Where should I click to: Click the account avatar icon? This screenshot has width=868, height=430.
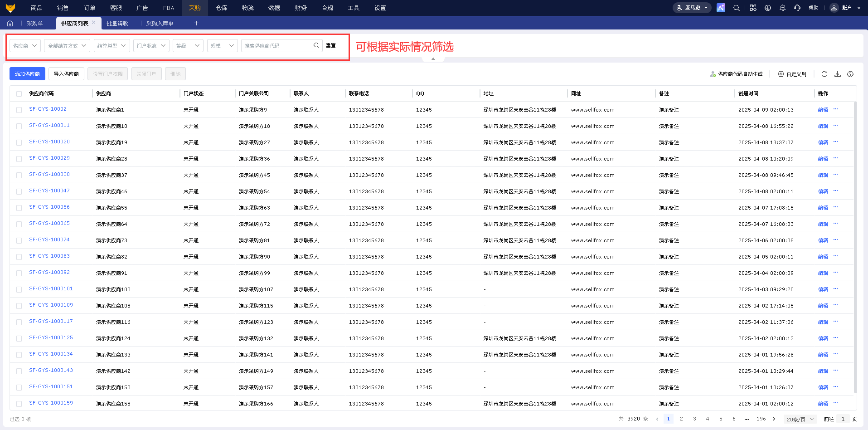[x=834, y=8]
